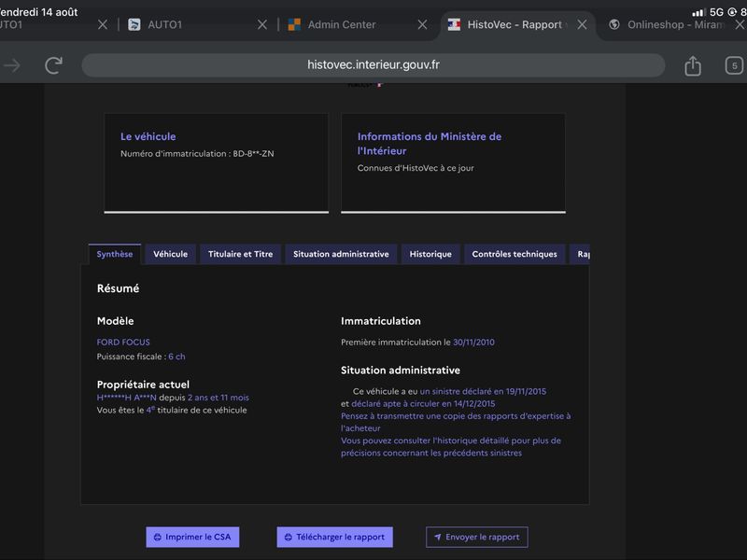747x560 pixels.
Task: Click the printer icon in Imprimer le CSA
Action: (x=158, y=538)
